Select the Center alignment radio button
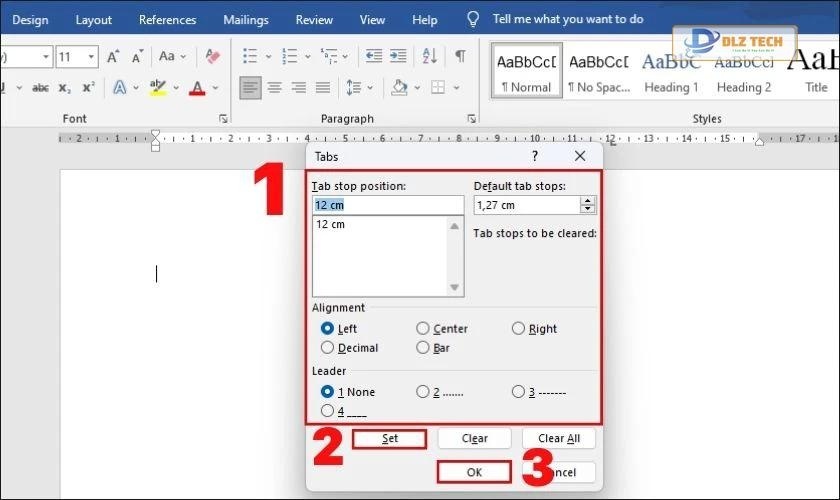840x500 pixels. coord(423,328)
